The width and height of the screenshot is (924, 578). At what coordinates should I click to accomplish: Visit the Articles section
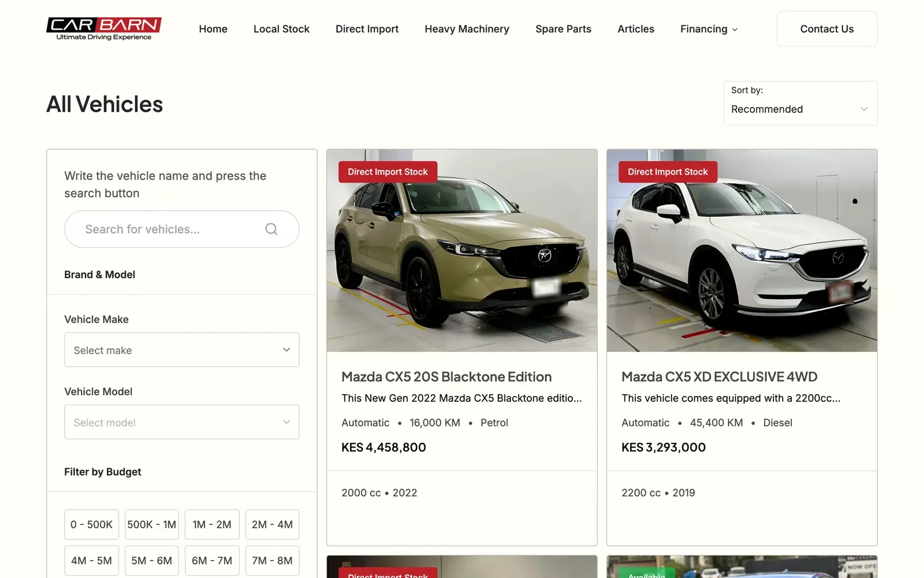tap(636, 29)
